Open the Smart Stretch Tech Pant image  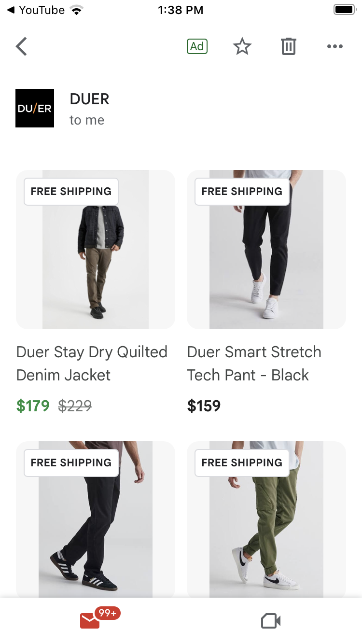[x=266, y=261]
